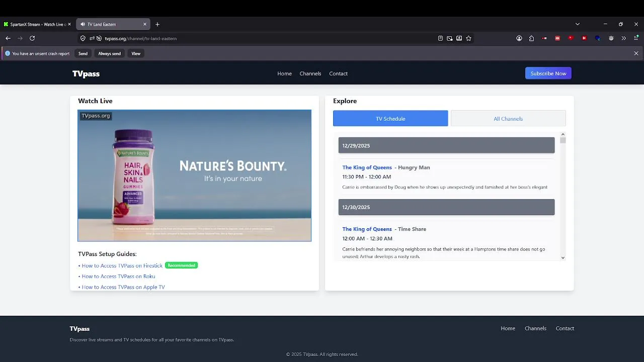Screen dimensions: 644x362
Task: Open Home in the top navigation
Action: (284, 73)
